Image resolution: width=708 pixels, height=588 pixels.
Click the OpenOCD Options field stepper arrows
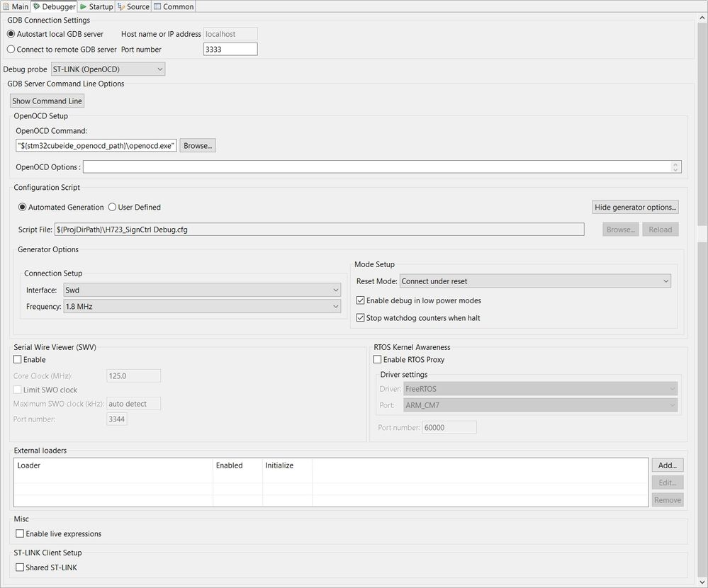[675, 166]
